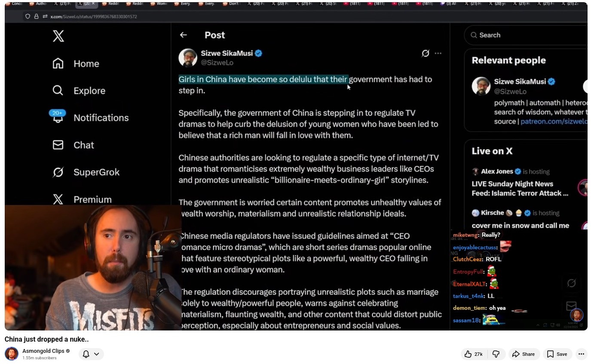This screenshot has width=591, height=364.
Task: Click the X logo in sidebar
Action: pos(58,36)
